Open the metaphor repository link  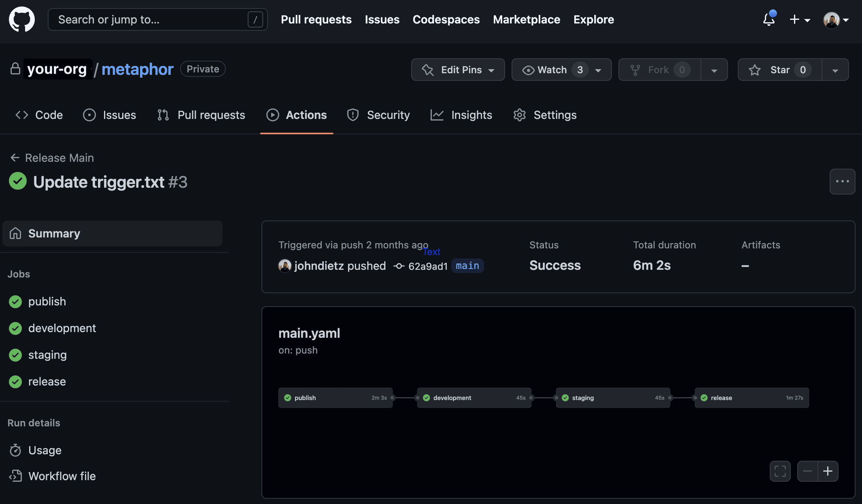point(137,69)
